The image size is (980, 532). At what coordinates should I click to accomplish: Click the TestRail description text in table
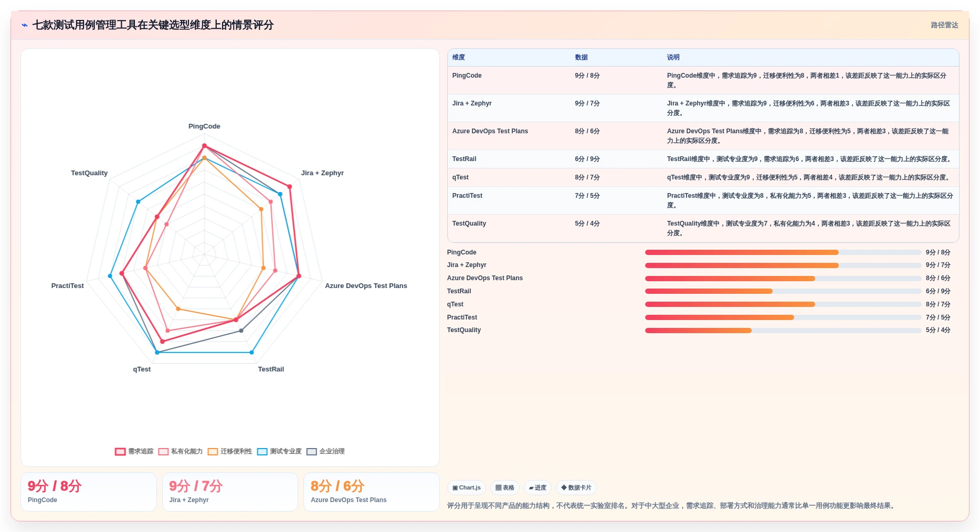809,159
